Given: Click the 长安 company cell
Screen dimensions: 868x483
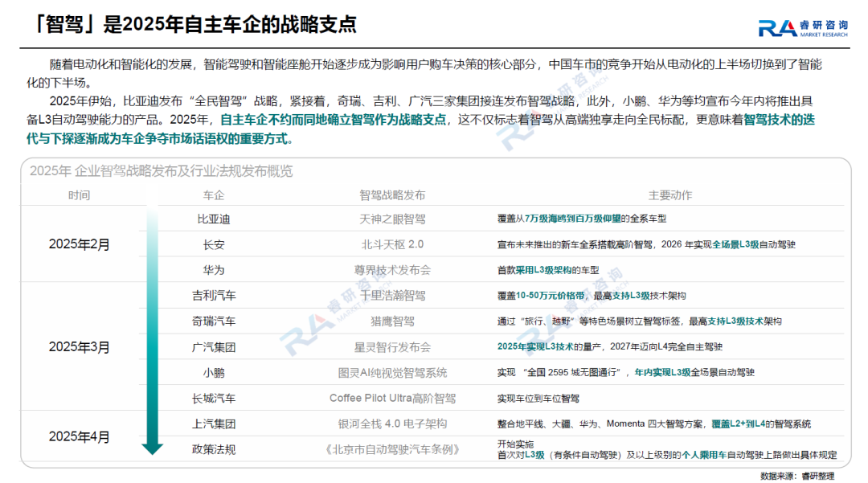Looking at the screenshot, I should [x=214, y=244].
